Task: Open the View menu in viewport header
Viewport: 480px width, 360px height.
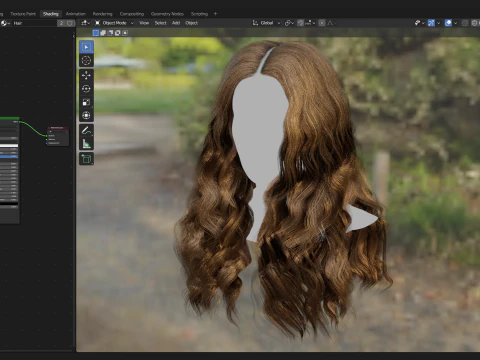Action: coord(144,23)
